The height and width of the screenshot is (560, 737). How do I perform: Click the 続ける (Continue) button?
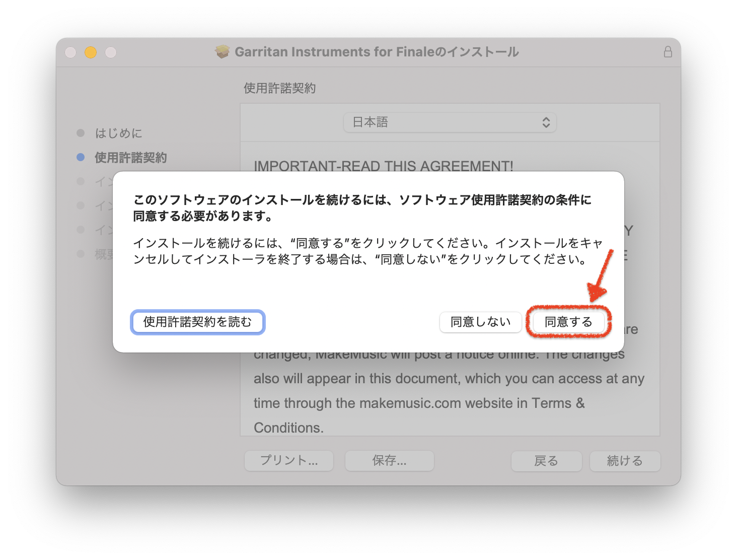(625, 461)
